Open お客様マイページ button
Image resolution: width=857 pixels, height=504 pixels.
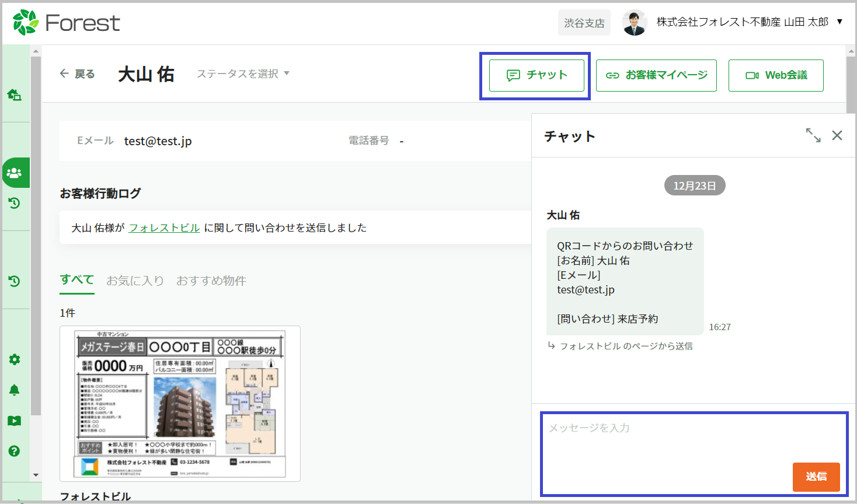coord(656,75)
